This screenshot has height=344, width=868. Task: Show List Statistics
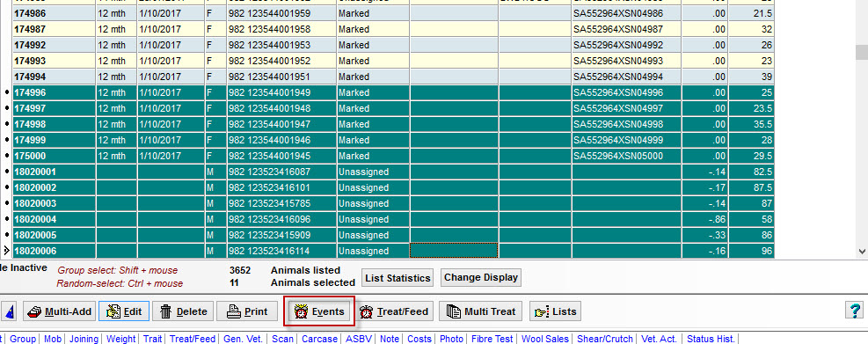(x=398, y=277)
